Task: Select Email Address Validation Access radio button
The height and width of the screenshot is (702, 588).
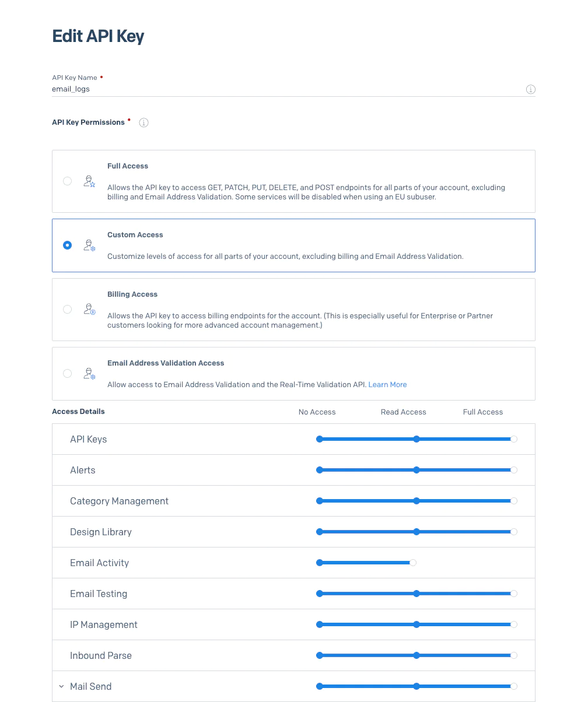Action: 68,374
